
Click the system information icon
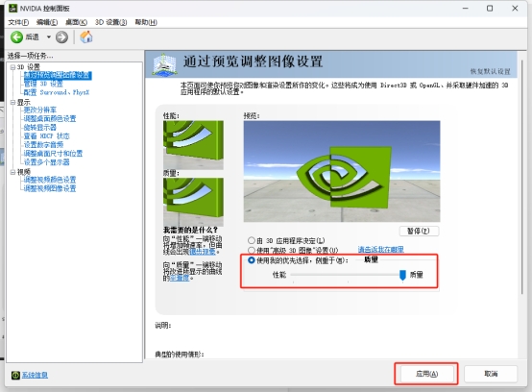click(15, 375)
